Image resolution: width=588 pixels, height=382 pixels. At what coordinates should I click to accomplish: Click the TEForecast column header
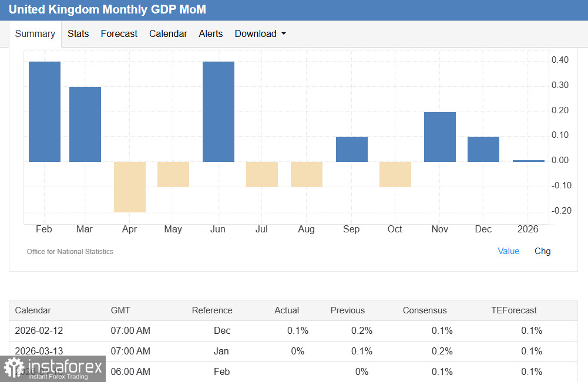point(513,310)
